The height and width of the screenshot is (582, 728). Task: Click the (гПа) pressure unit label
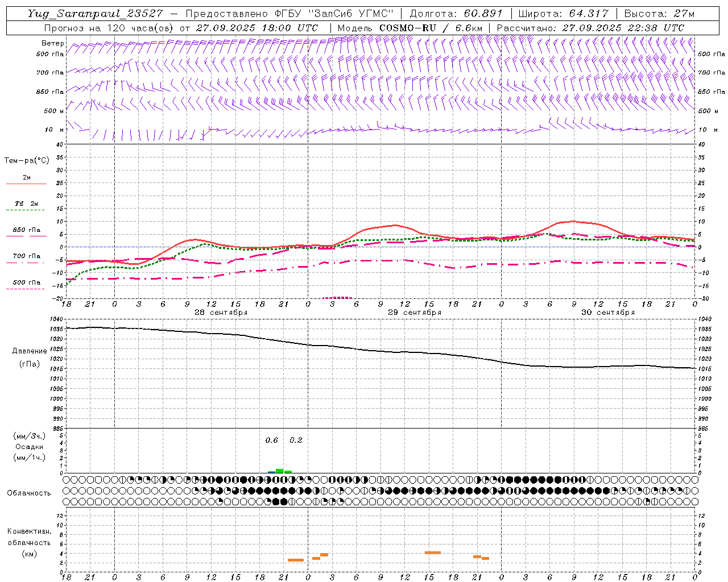click(x=30, y=364)
